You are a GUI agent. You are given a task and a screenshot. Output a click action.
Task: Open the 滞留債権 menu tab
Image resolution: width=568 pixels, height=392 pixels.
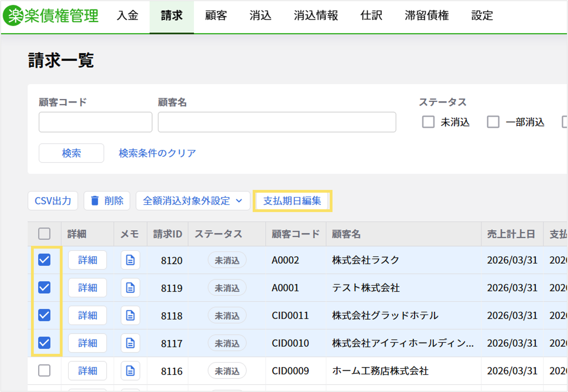point(427,16)
